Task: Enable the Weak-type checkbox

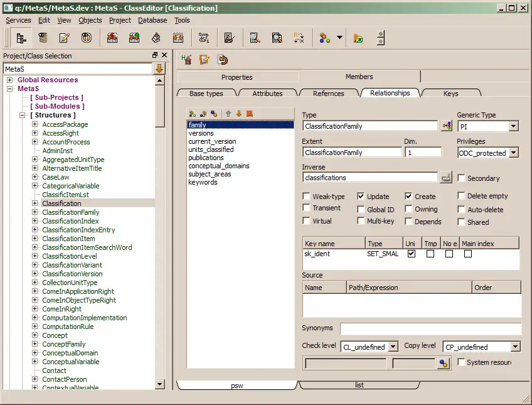Action: point(307,196)
